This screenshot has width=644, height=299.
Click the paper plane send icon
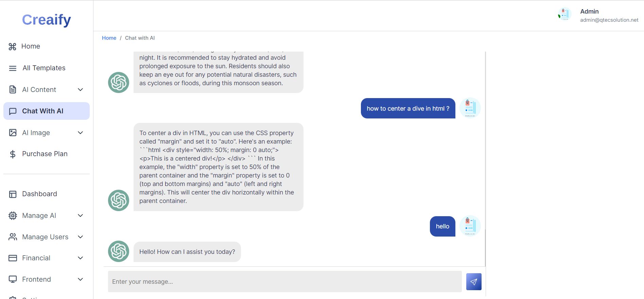coord(474,282)
